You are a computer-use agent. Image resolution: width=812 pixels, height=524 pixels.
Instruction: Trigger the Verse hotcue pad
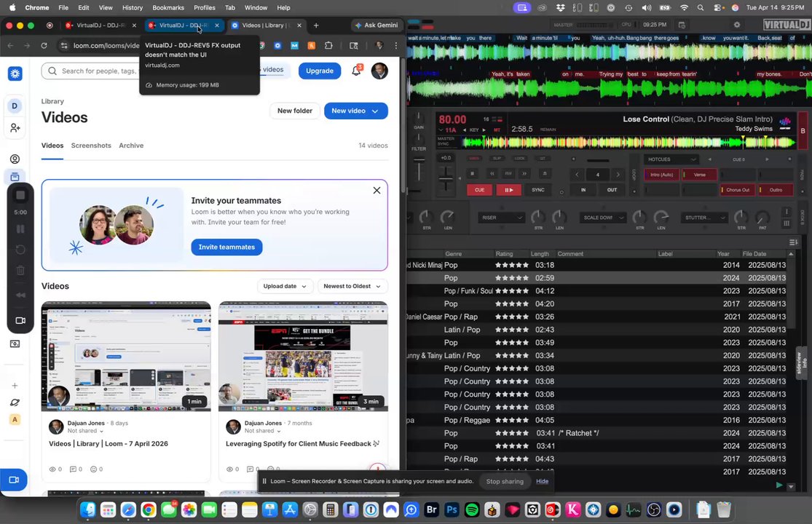(700, 175)
